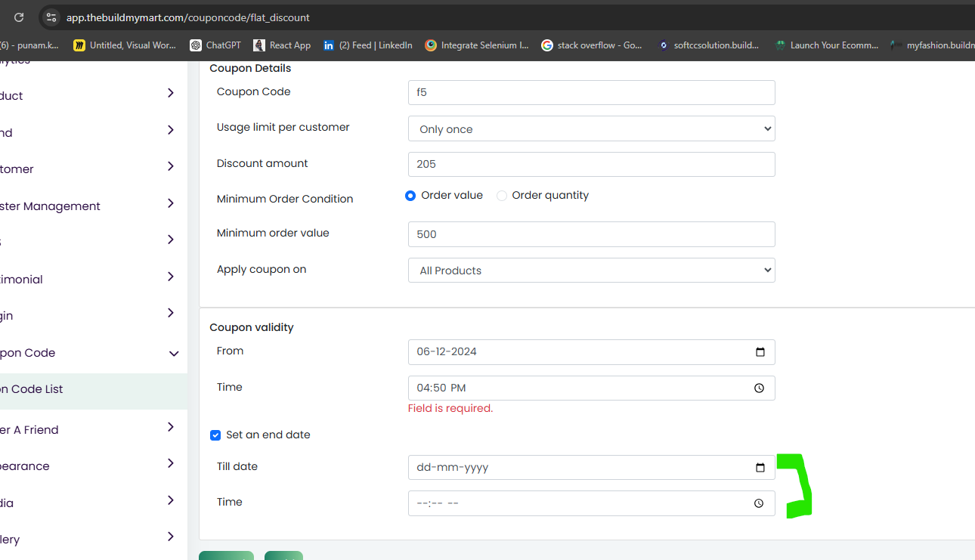The height and width of the screenshot is (560, 975).
Task: Click the From date field
Action: coord(592,352)
